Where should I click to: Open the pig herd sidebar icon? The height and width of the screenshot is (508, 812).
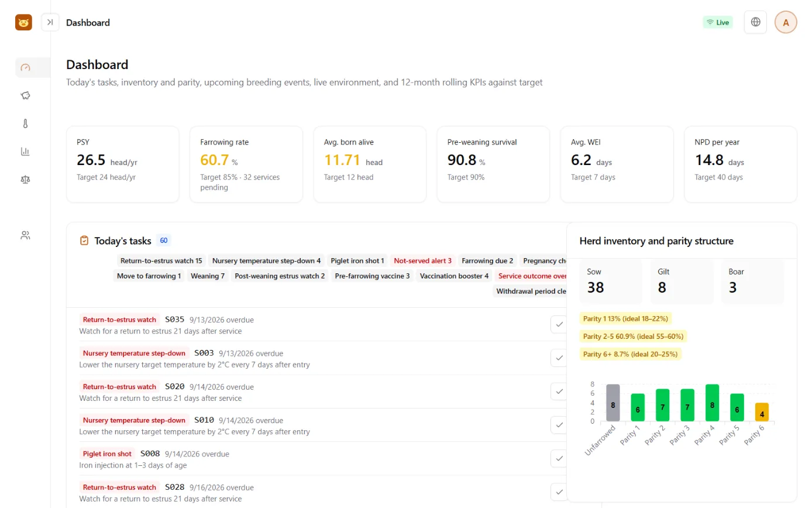25,95
